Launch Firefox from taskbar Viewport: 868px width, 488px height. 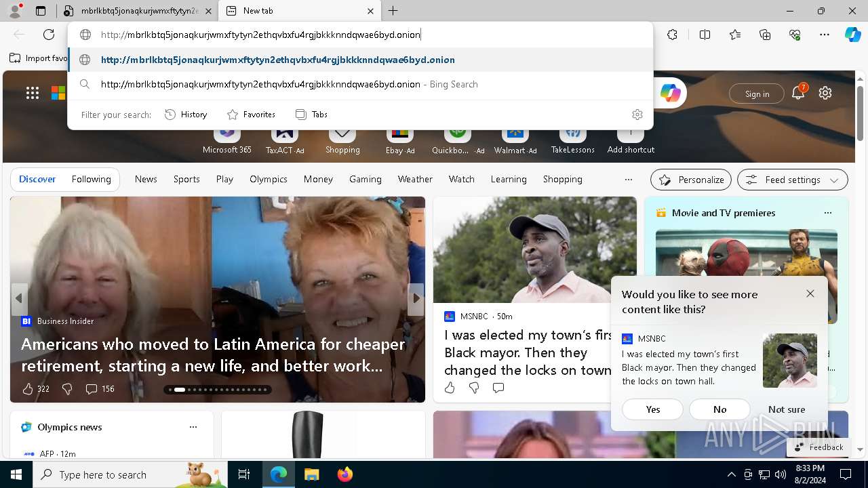(x=344, y=474)
